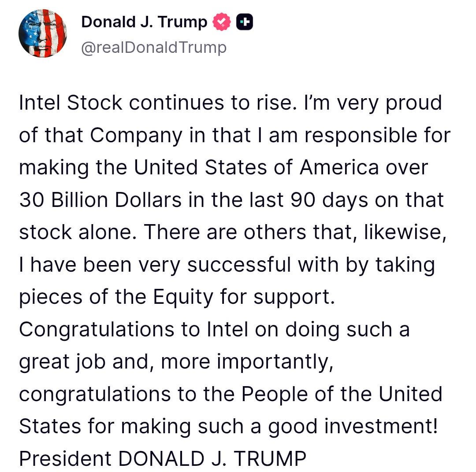The image size is (476, 472).
Task: Open Donald J. Trump display name
Action: (x=144, y=22)
